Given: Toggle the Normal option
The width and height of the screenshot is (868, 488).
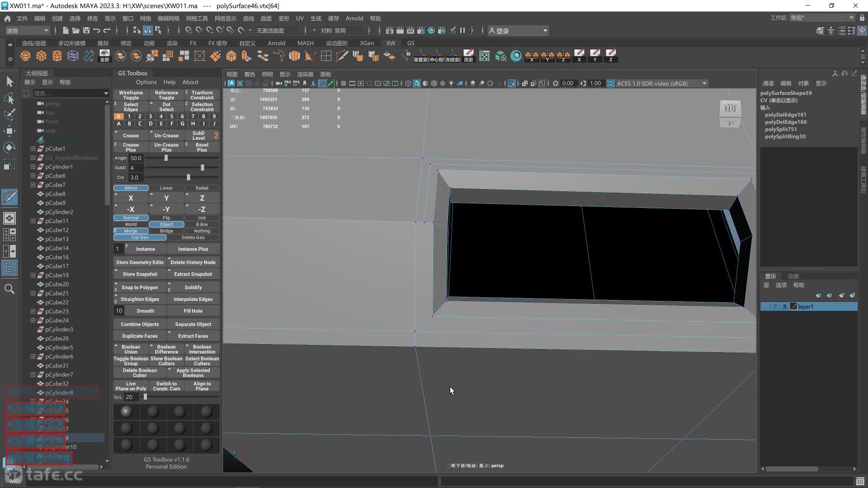Looking at the screenshot, I should click(131, 218).
